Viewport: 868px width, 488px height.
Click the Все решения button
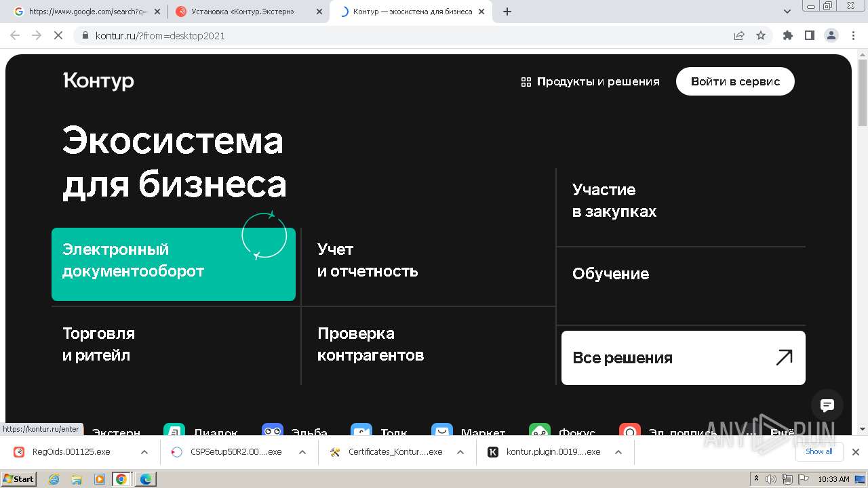click(684, 358)
